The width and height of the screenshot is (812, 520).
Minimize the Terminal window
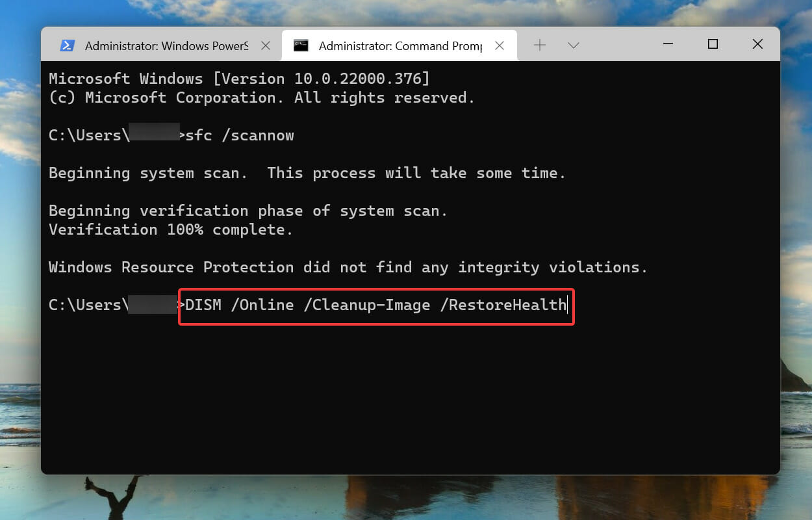[668, 44]
